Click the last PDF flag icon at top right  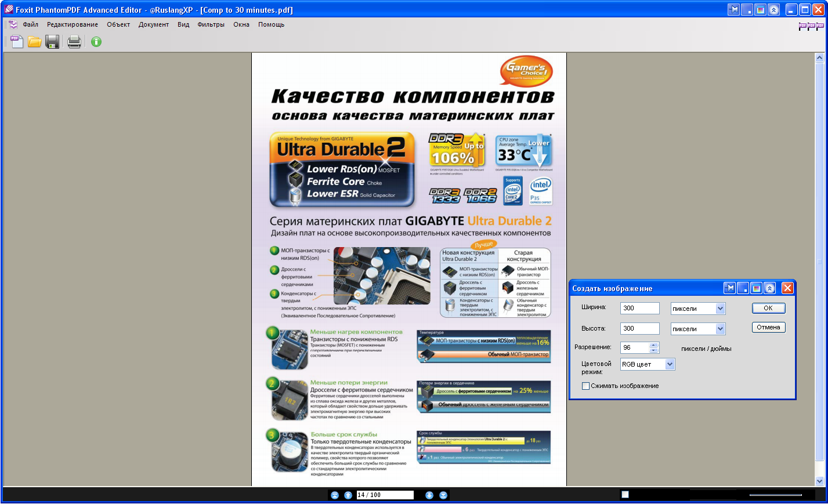click(820, 26)
